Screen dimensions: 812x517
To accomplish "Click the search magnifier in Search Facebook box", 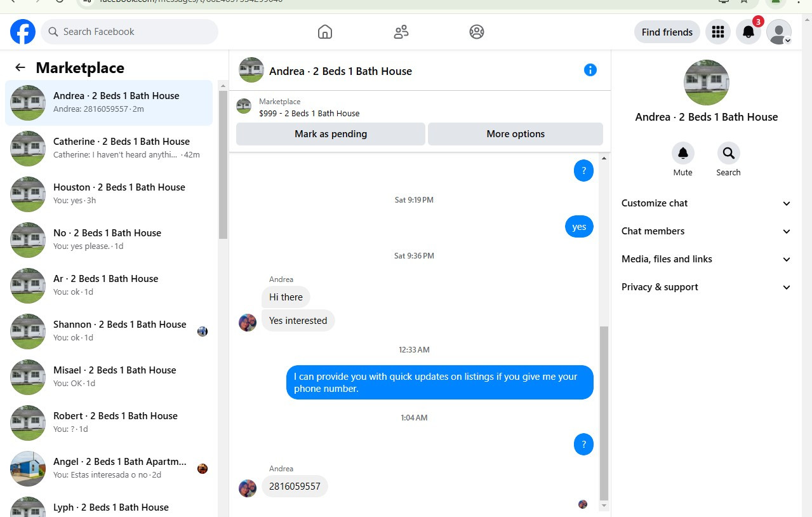I will tap(53, 32).
